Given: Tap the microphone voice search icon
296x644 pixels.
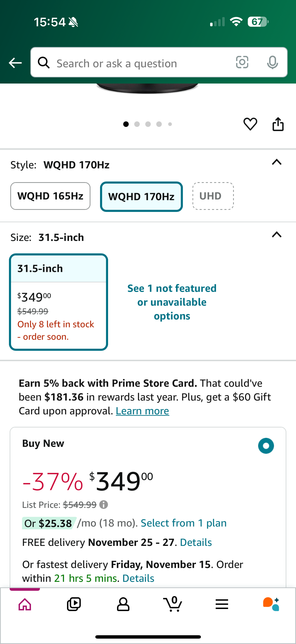Looking at the screenshot, I should coord(272,62).
